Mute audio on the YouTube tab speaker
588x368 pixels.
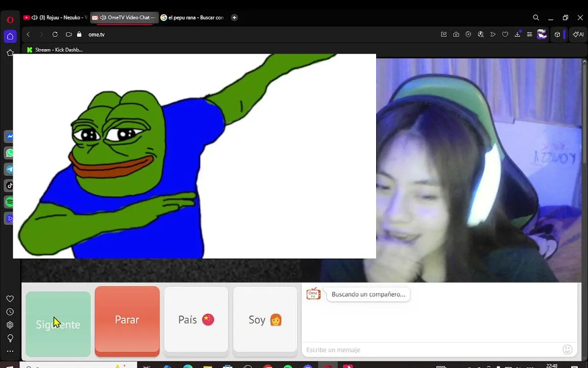[x=35, y=18]
